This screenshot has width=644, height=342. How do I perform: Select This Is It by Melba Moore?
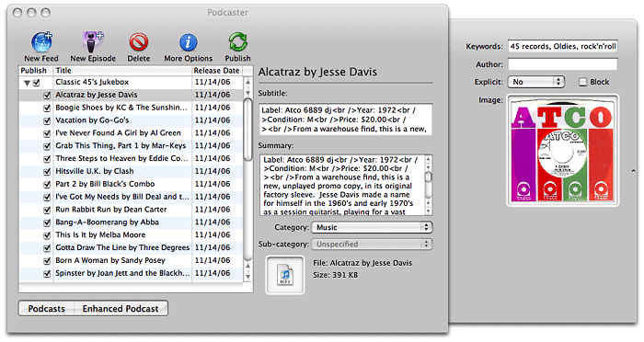coord(131,234)
